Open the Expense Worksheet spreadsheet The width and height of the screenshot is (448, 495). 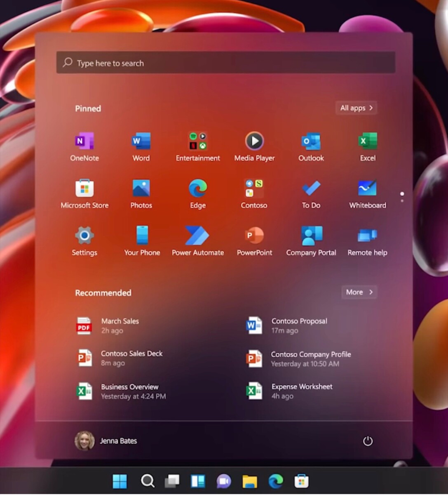point(289,391)
